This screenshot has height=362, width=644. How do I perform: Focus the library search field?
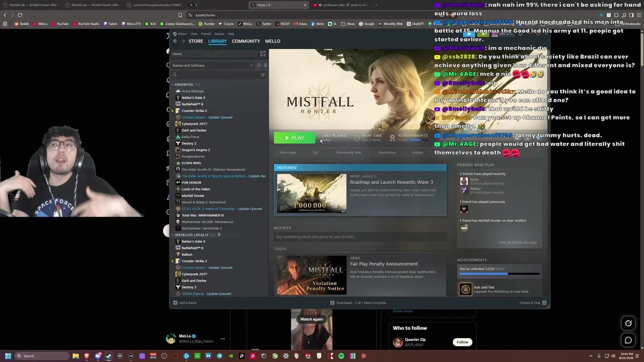(215, 74)
